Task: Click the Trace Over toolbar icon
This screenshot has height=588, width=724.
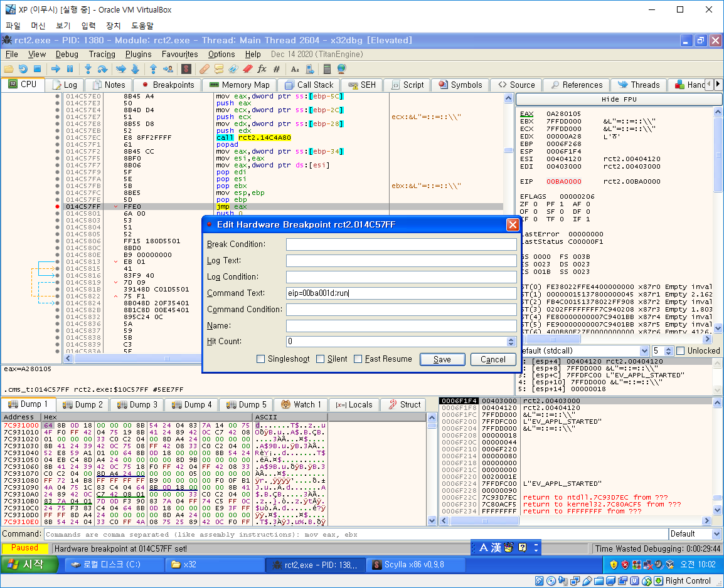Action: point(136,69)
